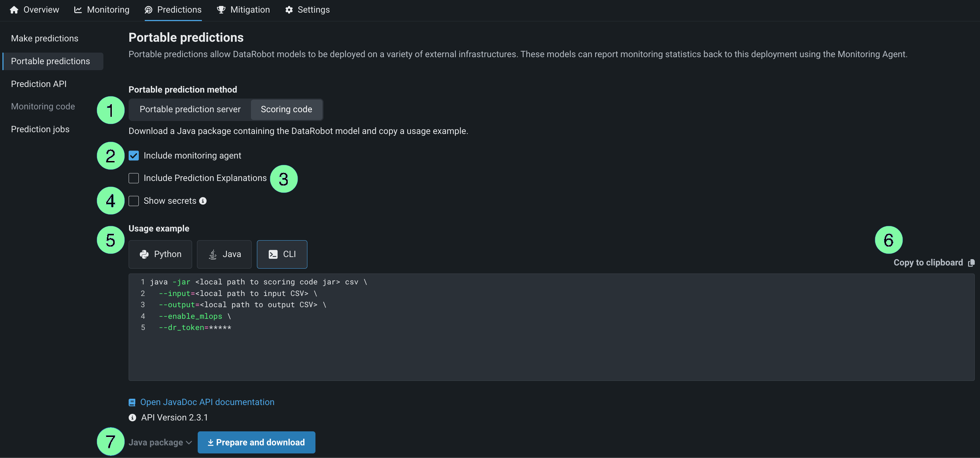Viewport: 980px width, 458px height.
Task: Click the Overview home icon
Action: pos(14,10)
